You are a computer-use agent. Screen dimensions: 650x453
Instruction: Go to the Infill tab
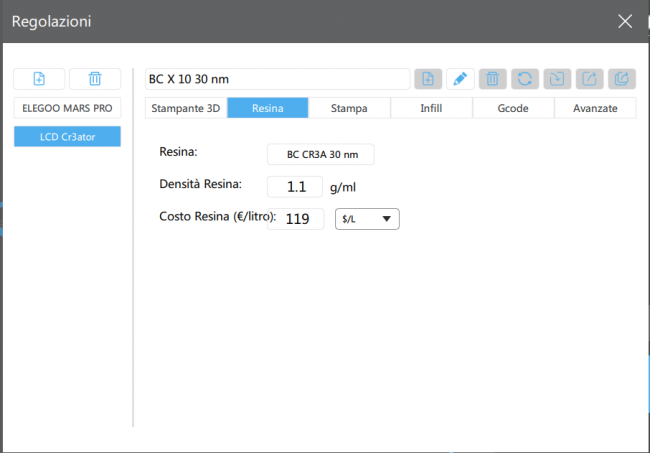point(431,108)
